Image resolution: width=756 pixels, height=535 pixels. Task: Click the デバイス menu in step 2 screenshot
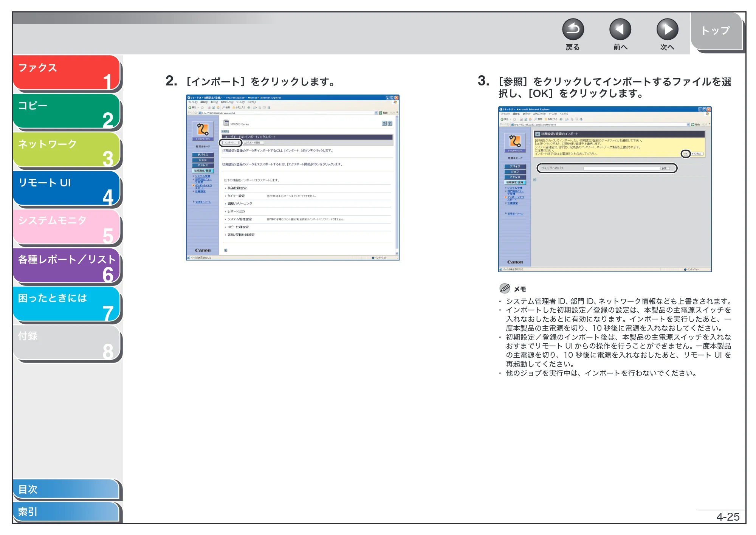pyautogui.click(x=203, y=155)
